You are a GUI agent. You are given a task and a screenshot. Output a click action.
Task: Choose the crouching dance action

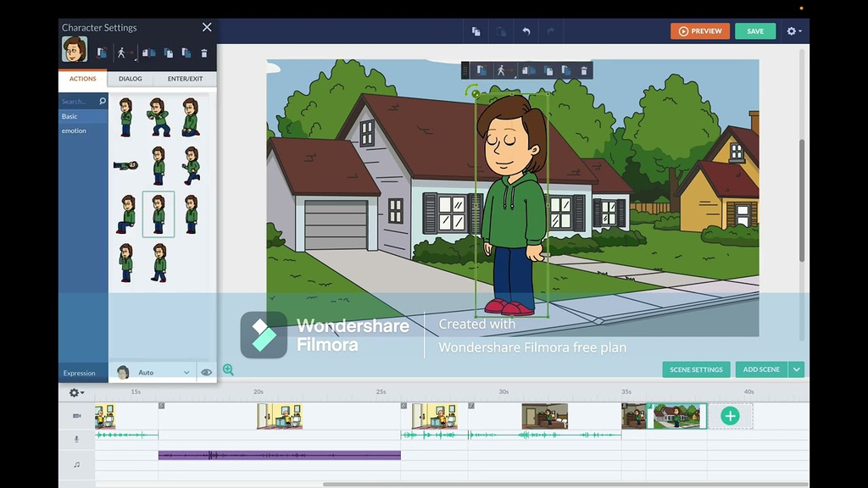pos(159,117)
